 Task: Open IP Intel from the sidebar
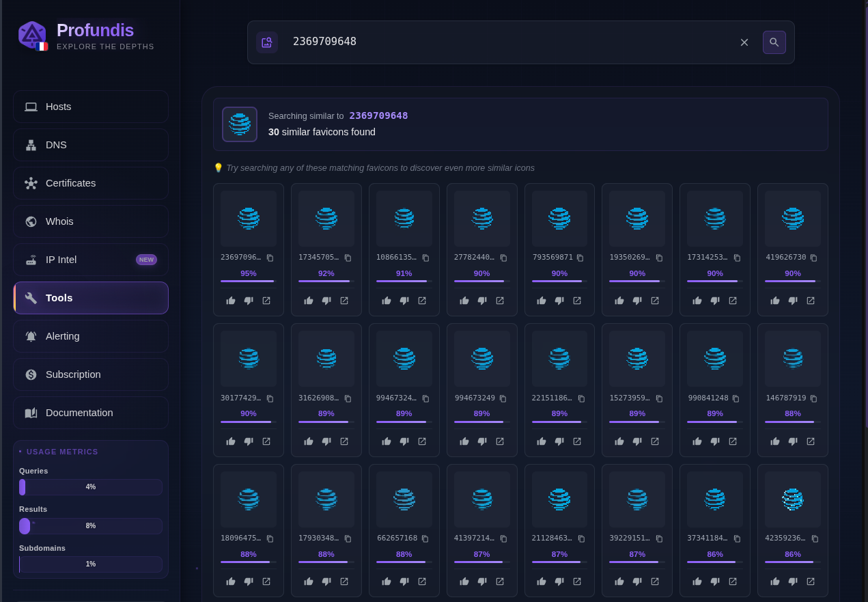(91, 260)
